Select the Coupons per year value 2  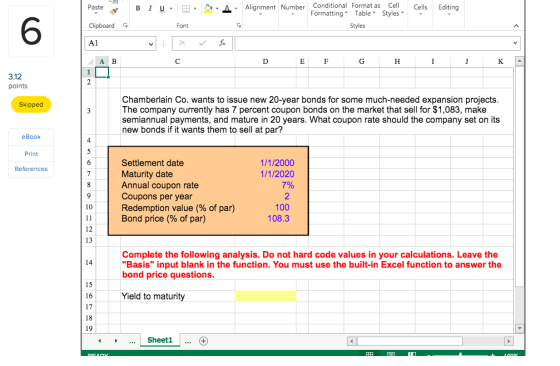(x=287, y=196)
